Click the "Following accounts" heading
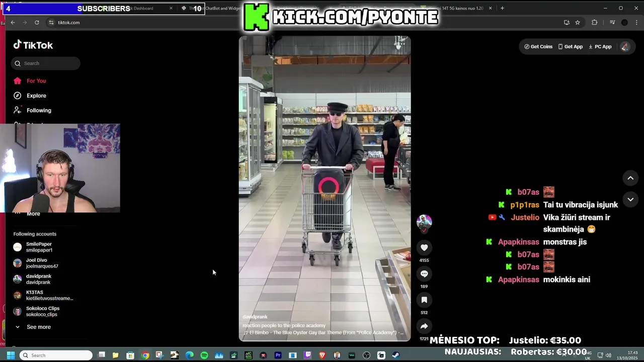This screenshot has width=644, height=362. [x=35, y=234]
